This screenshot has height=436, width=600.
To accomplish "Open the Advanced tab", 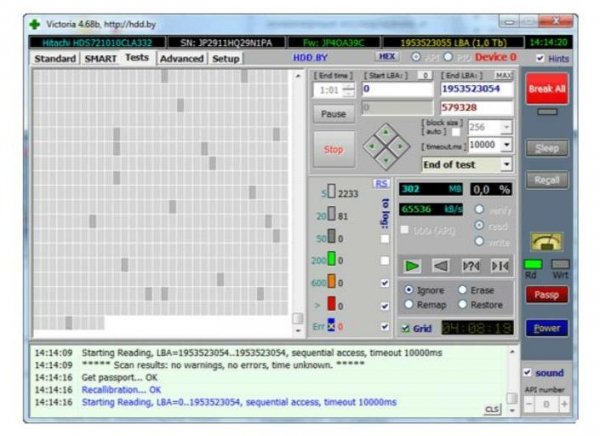I will [x=181, y=59].
